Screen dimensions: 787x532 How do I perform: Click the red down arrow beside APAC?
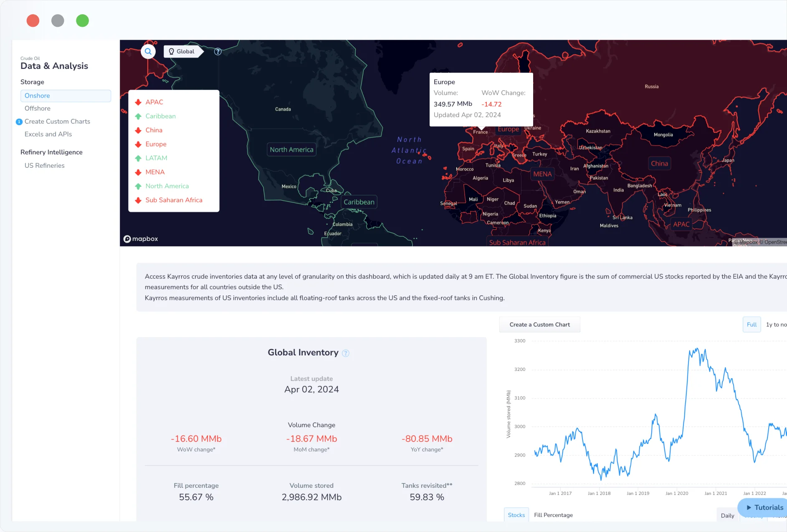point(138,102)
